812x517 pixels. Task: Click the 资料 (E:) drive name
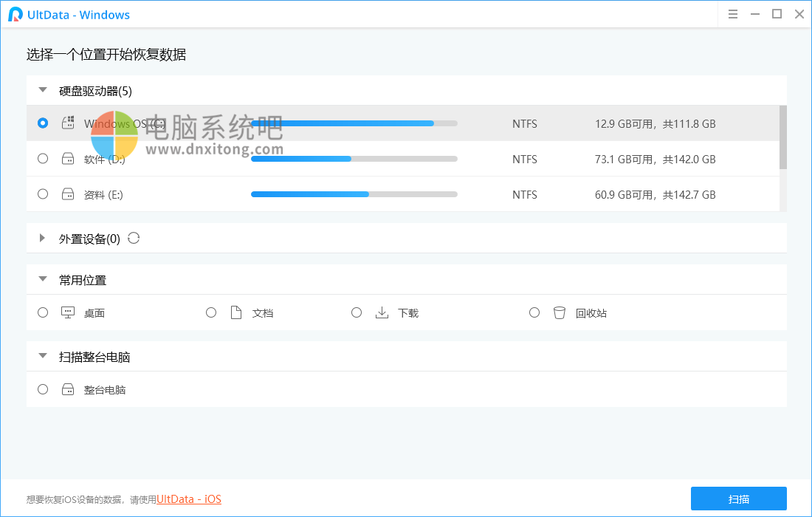tap(103, 195)
